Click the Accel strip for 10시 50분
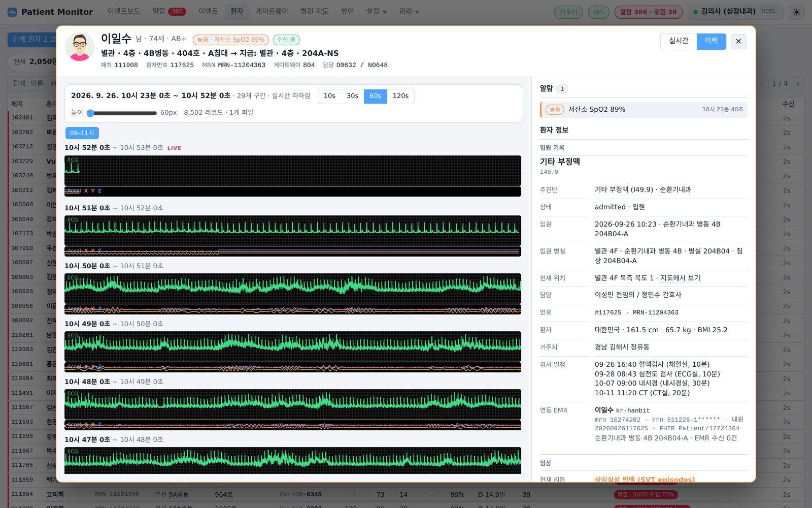 coord(293,309)
